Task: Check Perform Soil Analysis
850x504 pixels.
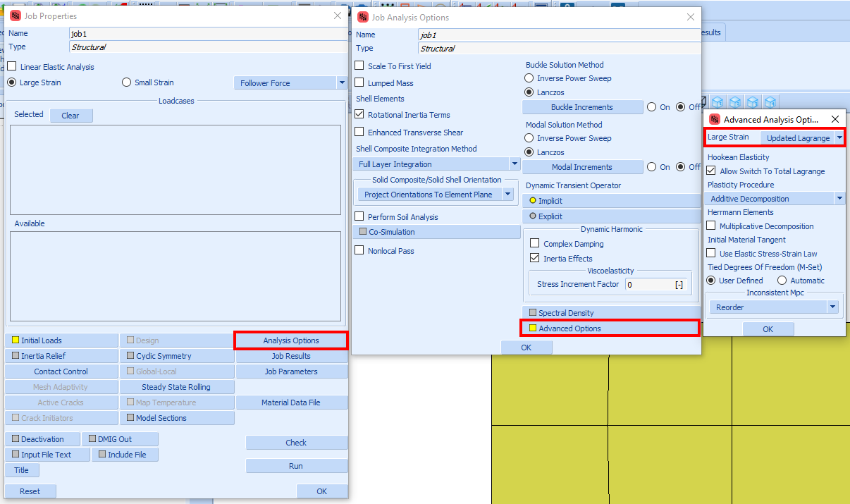Action: pos(359,216)
